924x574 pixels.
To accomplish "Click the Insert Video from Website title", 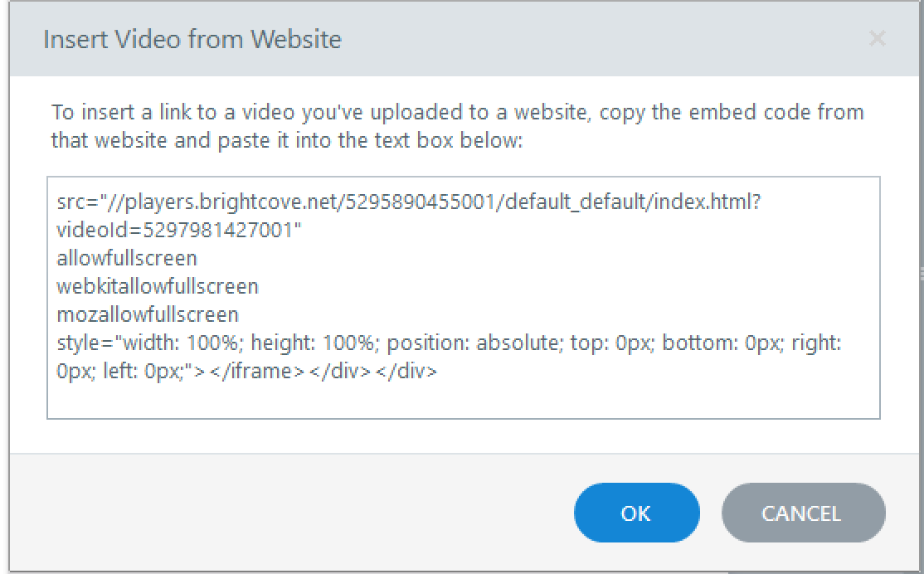I will point(192,38).
